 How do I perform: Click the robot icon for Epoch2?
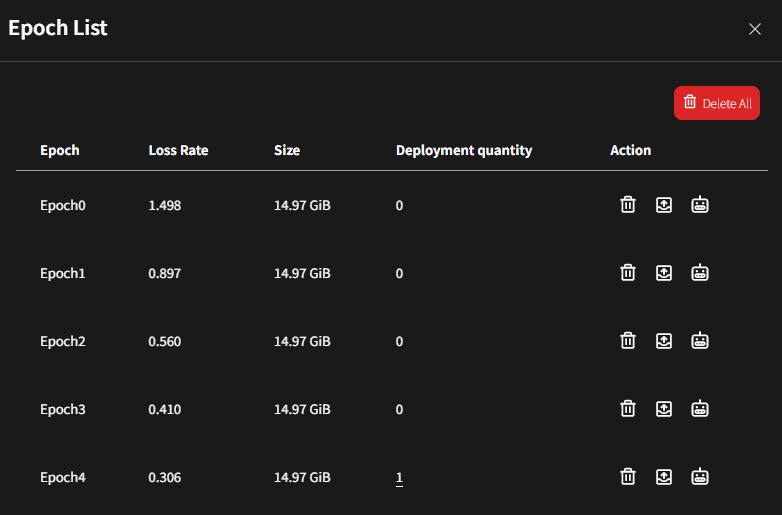[x=700, y=341]
